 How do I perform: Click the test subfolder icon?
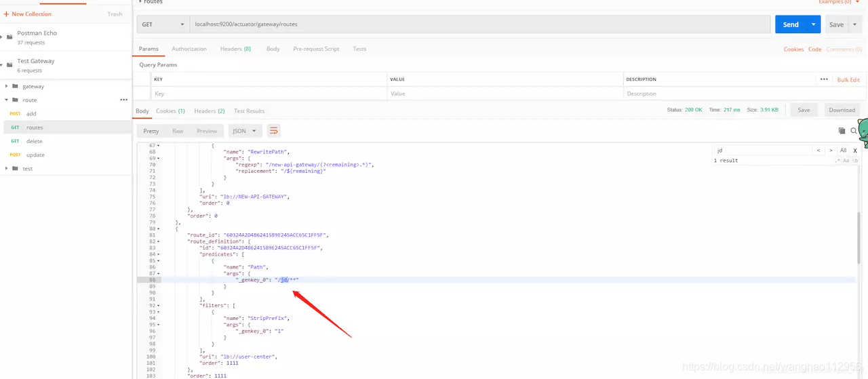[x=15, y=168]
